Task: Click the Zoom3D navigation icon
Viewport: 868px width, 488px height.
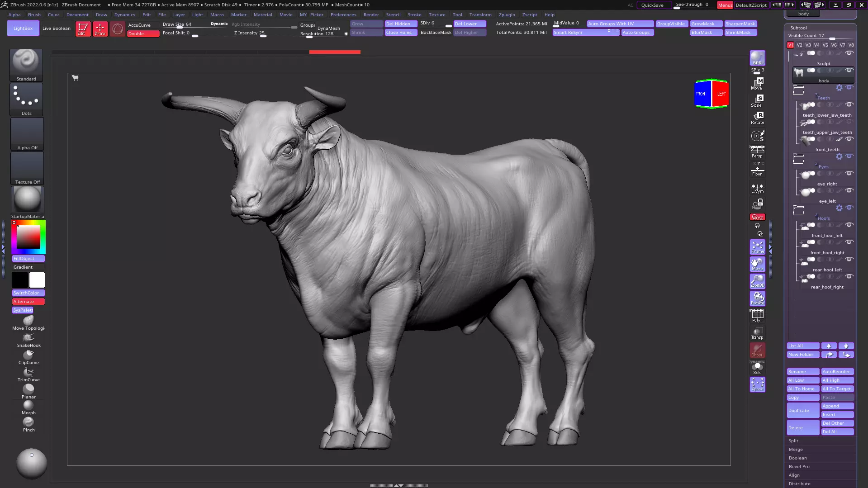Action: coord(757,281)
